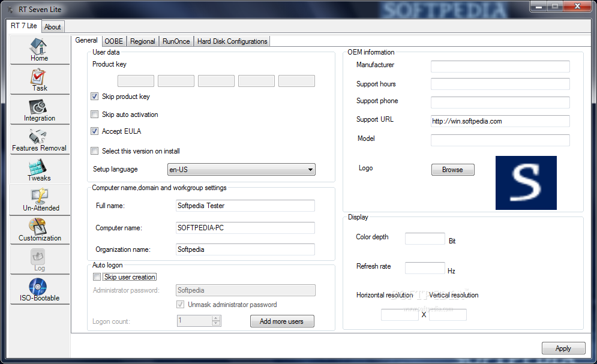Open the Home section in sidebar
The image size is (597, 364).
[x=40, y=49]
